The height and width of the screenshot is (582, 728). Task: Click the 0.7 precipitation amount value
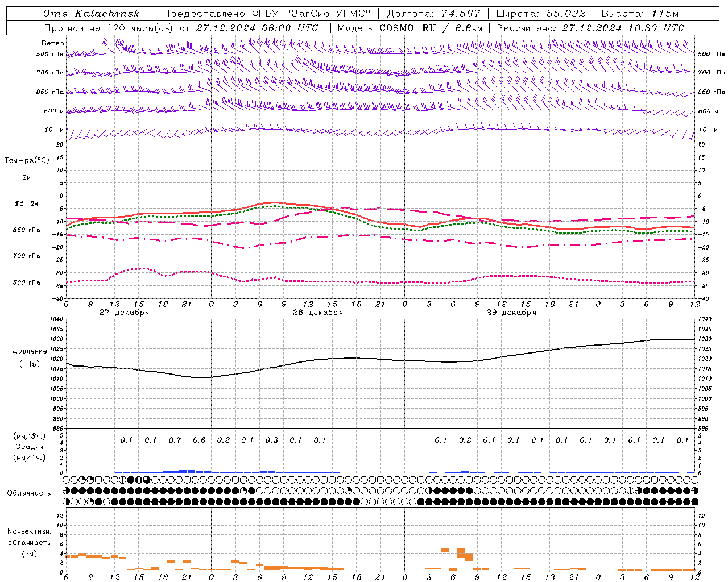[175, 440]
